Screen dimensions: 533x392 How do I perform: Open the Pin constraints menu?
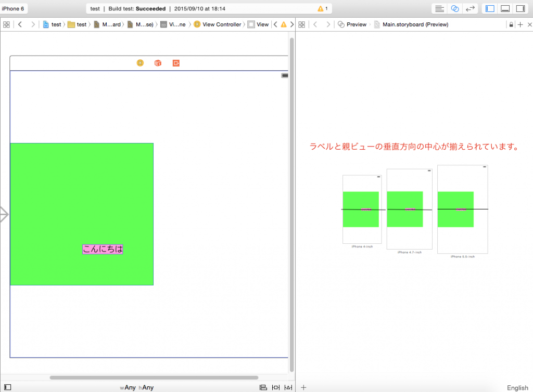click(x=276, y=387)
